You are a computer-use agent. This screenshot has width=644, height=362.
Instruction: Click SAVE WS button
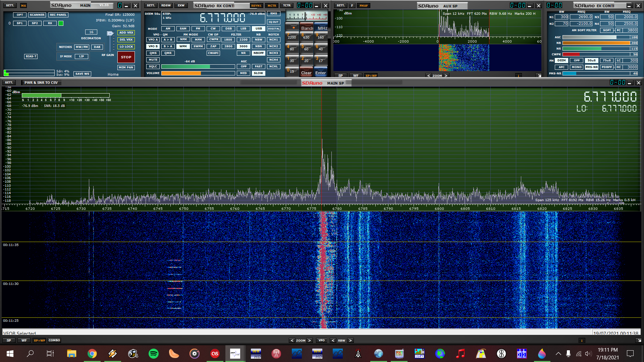(82, 74)
